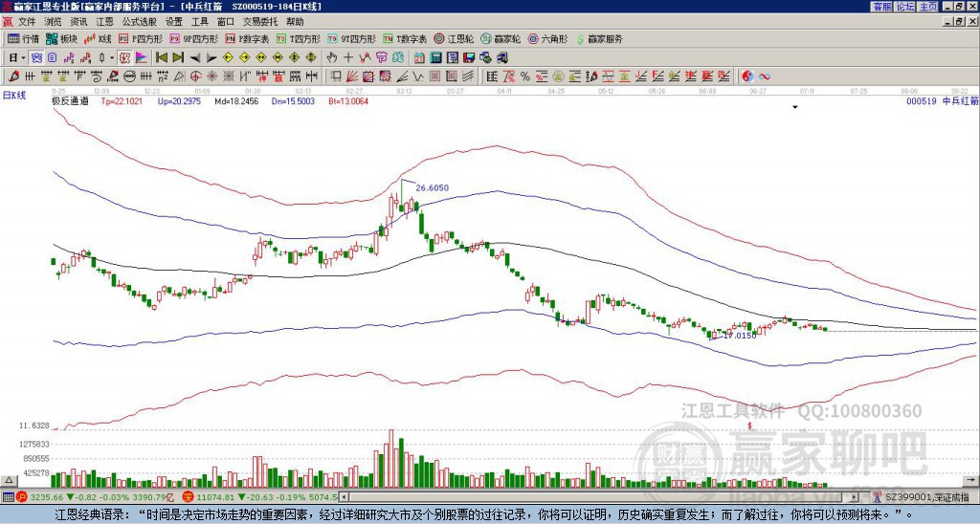Click the right-arrow button at volume panel edge

click(x=972, y=480)
